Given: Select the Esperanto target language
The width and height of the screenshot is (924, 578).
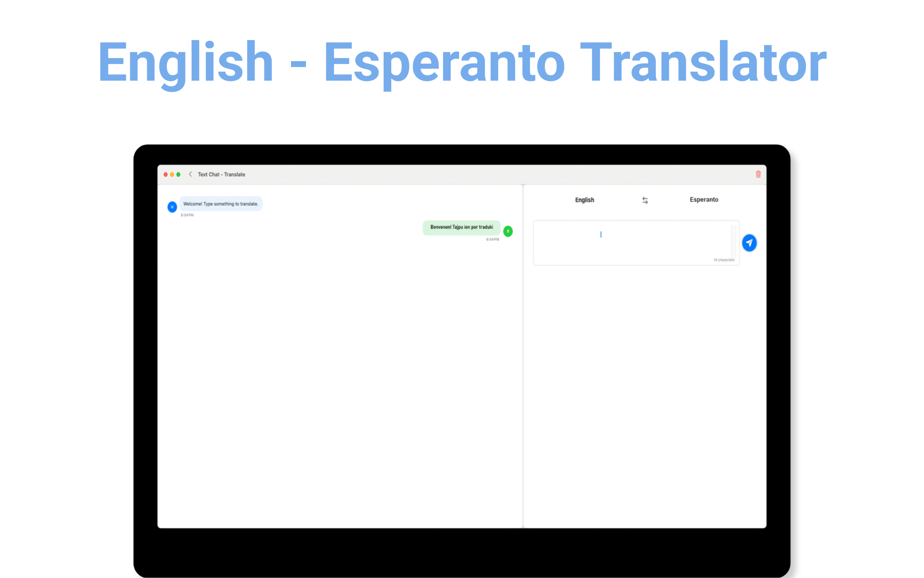Looking at the screenshot, I should 704,199.
